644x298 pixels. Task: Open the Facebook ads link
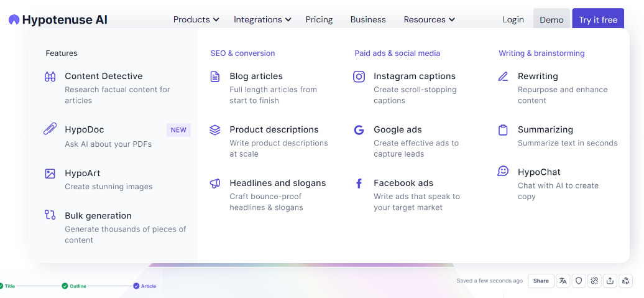tap(403, 183)
